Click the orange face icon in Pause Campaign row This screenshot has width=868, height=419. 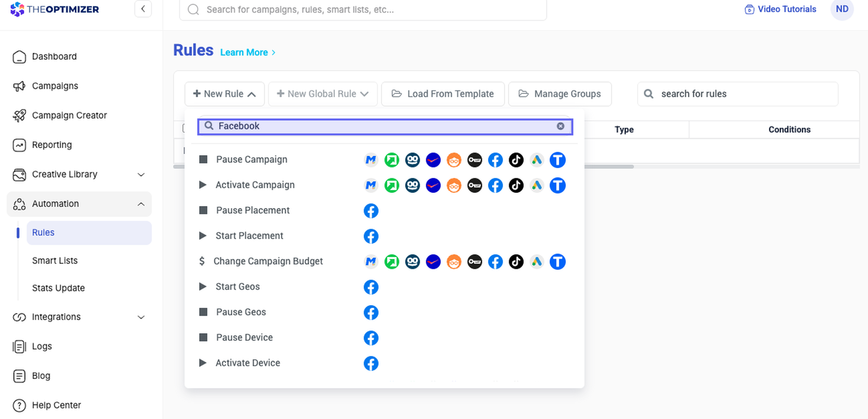pyautogui.click(x=454, y=160)
